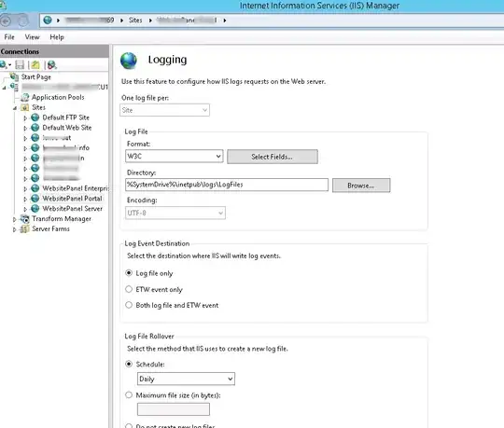
Task: Click the Select Fields button
Action: click(x=273, y=157)
